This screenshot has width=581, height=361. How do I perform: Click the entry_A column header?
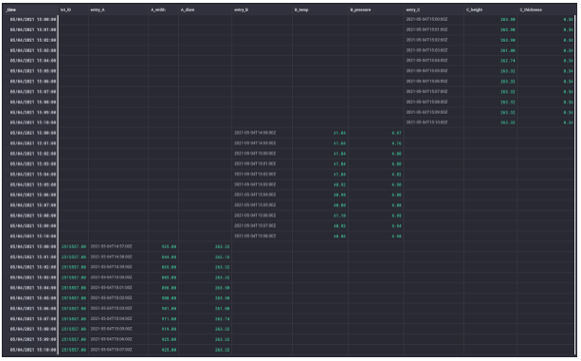[x=97, y=10]
